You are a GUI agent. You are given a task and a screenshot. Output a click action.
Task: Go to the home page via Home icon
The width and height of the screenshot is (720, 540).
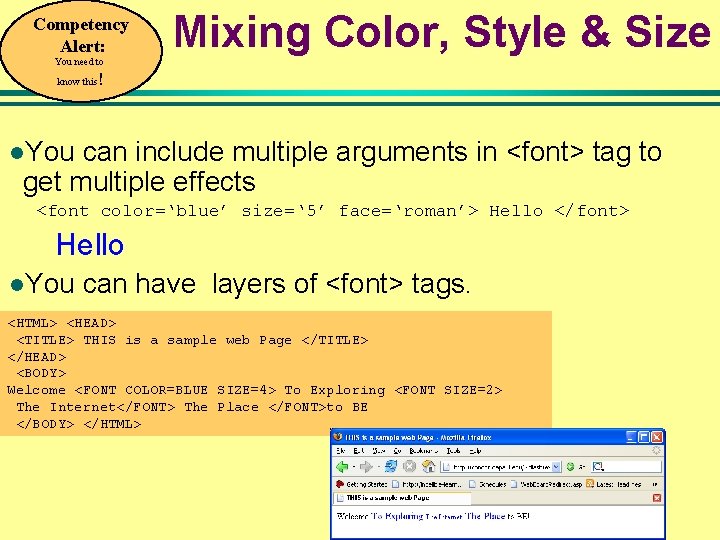[x=428, y=467]
